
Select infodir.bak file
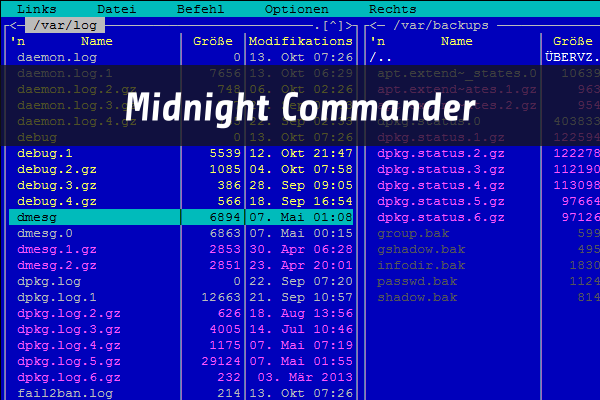click(x=421, y=266)
